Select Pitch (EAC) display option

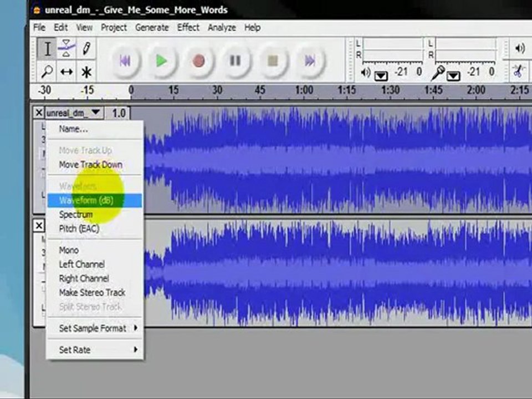[x=95, y=229]
